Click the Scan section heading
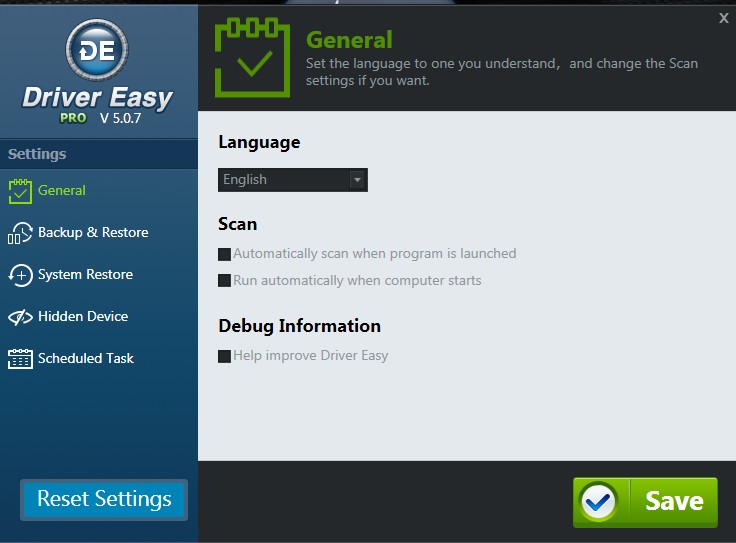This screenshot has width=736, height=543. click(x=238, y=224)
